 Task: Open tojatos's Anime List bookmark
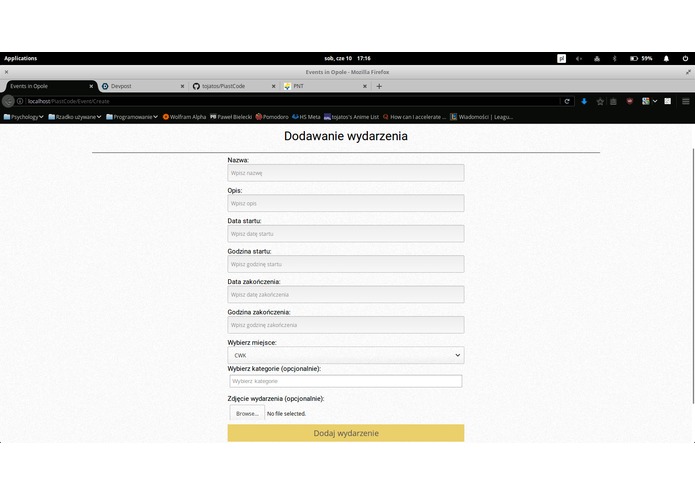351,117
